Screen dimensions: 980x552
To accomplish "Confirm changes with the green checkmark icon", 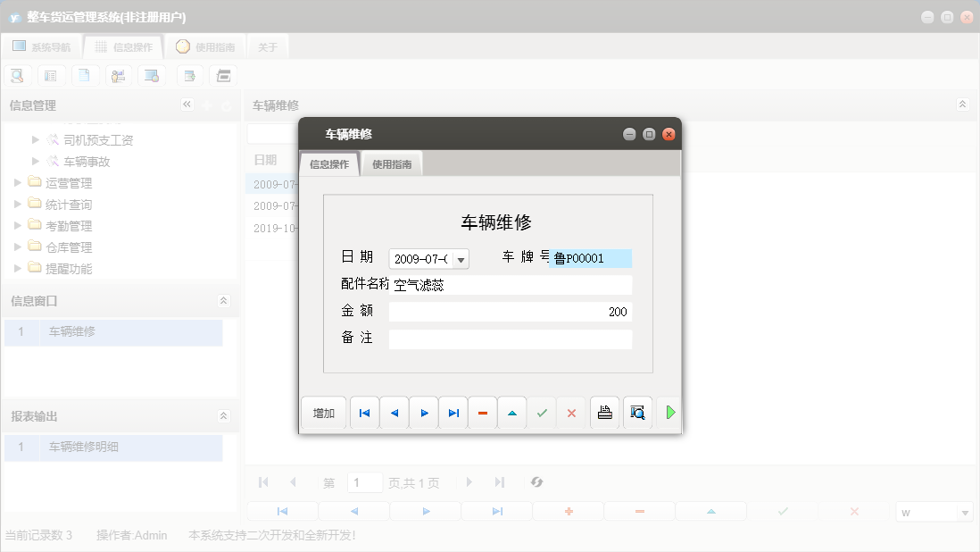I will point(541,412).
